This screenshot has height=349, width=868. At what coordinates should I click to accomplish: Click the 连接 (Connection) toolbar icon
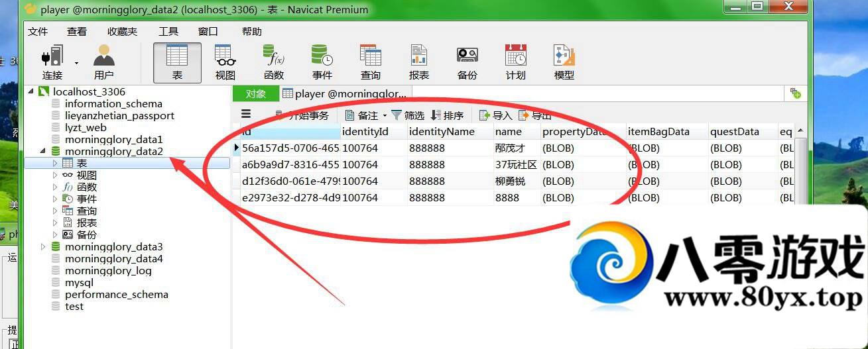[52, 62]
